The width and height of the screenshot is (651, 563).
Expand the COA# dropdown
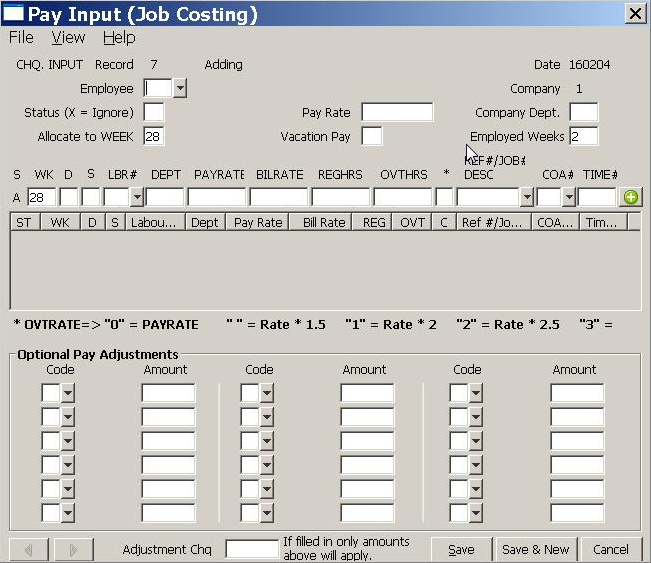(569, 197)
